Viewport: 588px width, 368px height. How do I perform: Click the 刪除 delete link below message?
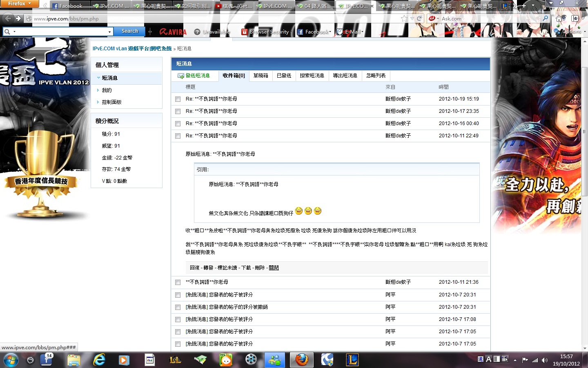click(260, 268)
